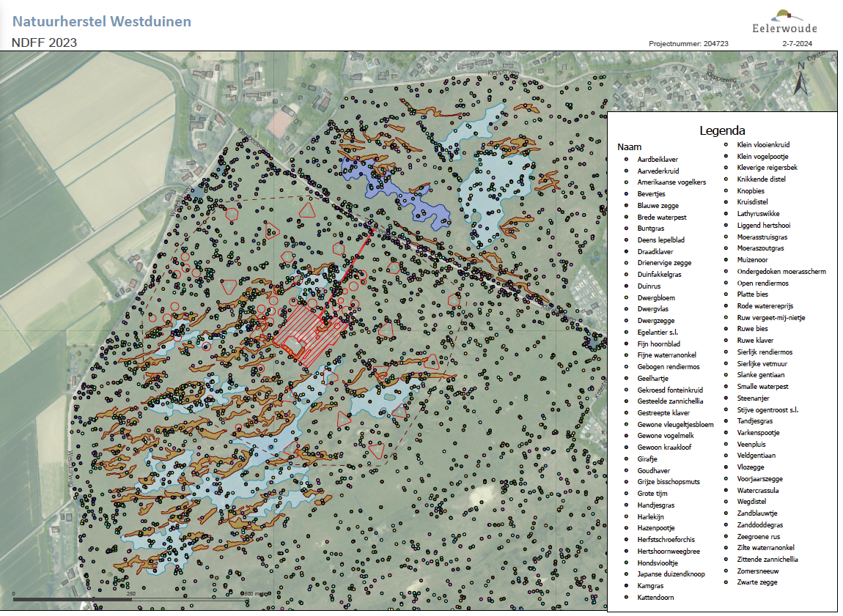Click the Naam column header in legend

point(629,146)
